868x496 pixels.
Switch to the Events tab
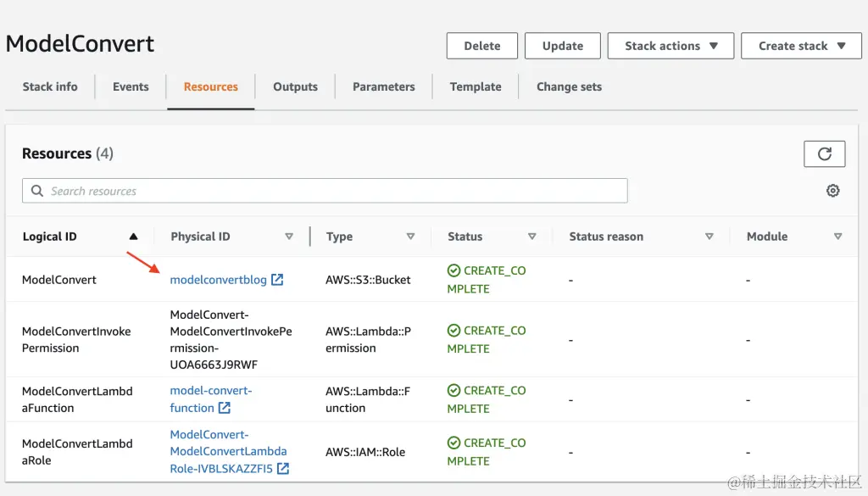click(x=131, y=86)
